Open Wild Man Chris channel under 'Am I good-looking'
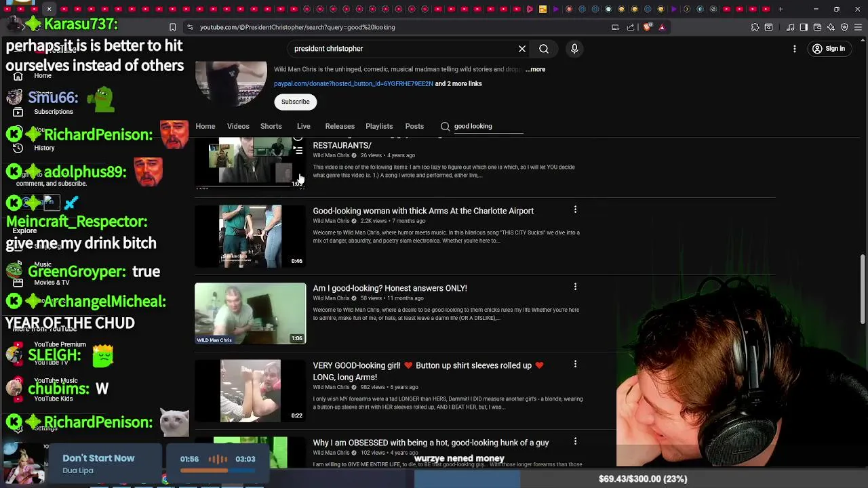This screenshot has height=488, width=868. click(331, 298)
